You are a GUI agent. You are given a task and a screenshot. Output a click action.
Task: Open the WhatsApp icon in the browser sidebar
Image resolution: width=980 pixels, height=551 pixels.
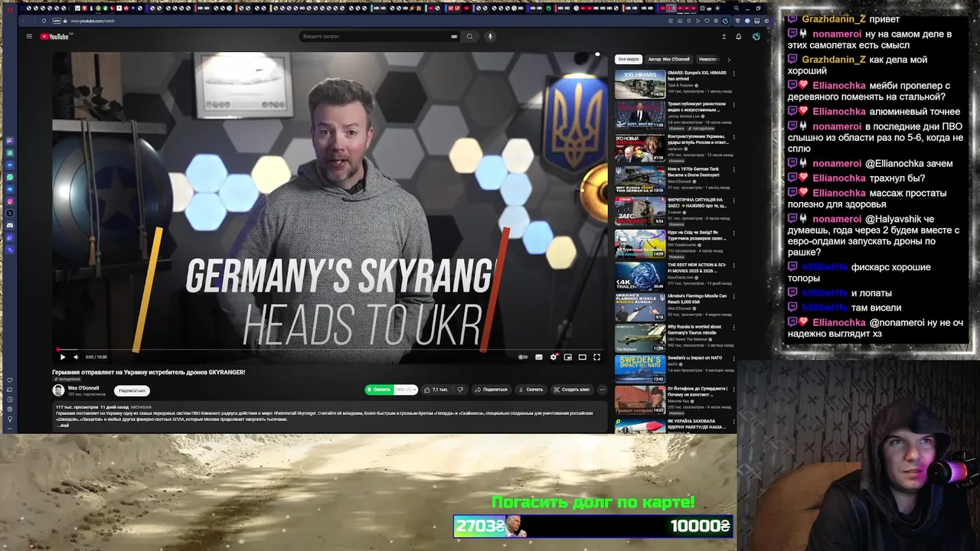10,177
